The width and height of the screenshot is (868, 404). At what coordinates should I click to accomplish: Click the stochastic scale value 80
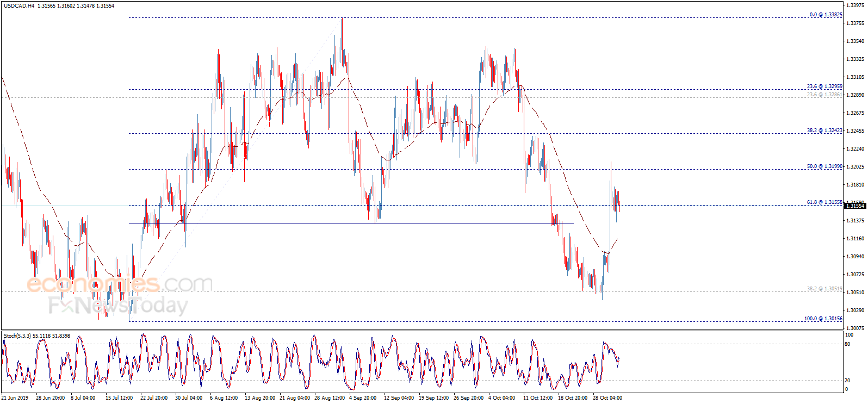click(847, 344)
